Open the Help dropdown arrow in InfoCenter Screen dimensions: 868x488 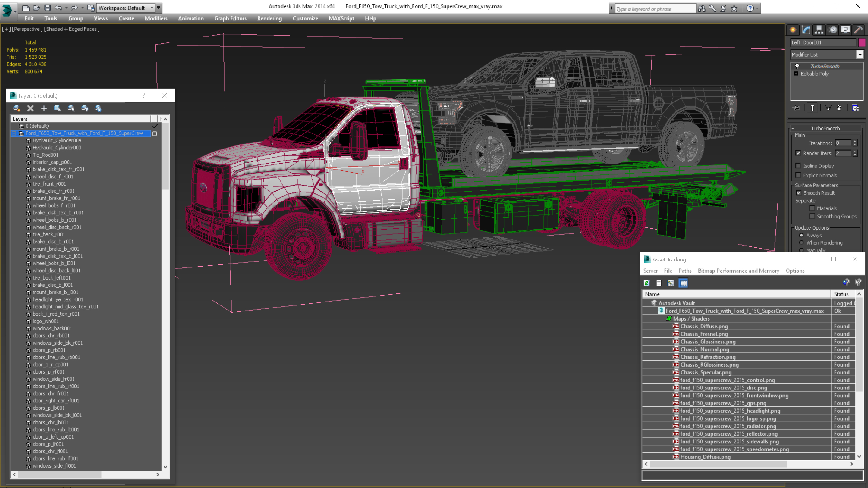click(757, 8)
